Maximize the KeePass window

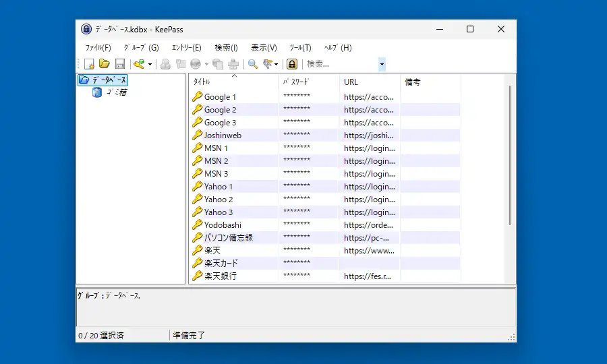tap(470, 29)
